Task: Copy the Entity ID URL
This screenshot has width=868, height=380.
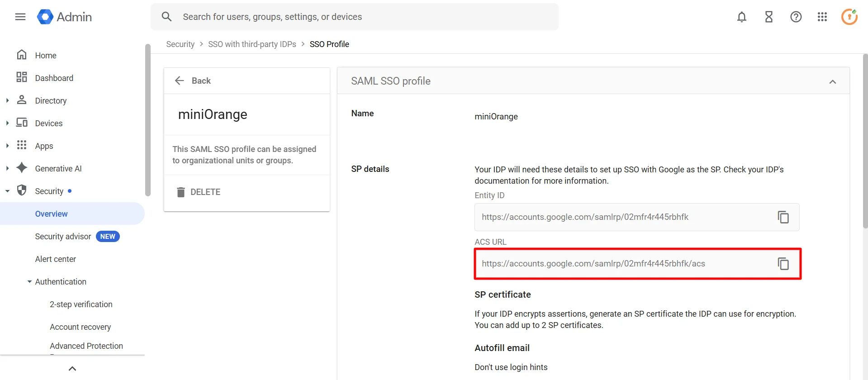Action: click(x=783, y=217)
